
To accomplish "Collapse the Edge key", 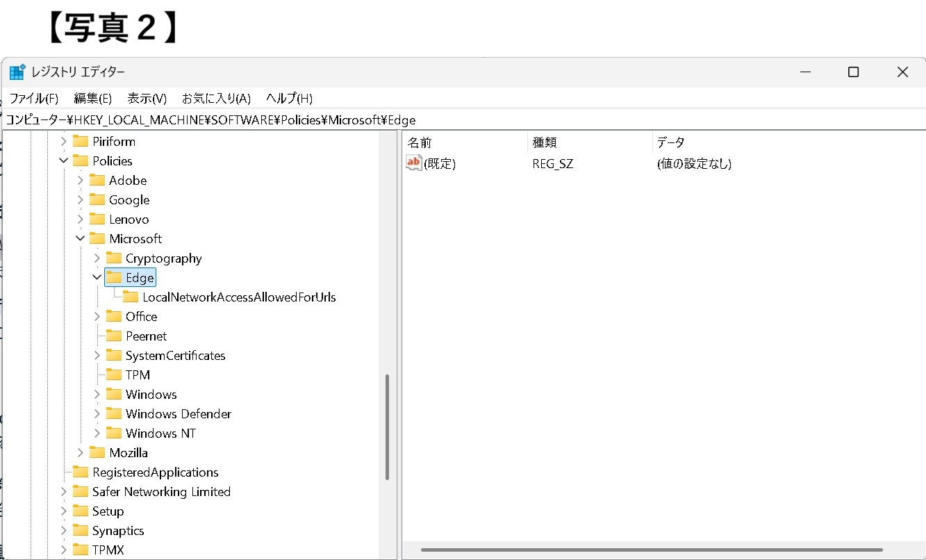I will click(97, 278).
